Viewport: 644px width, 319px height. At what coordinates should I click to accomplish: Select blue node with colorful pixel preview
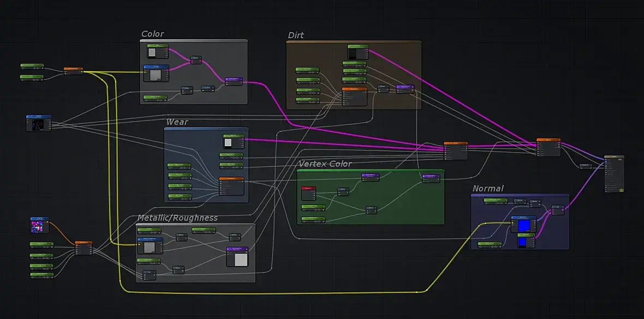(x=40, y=225)
